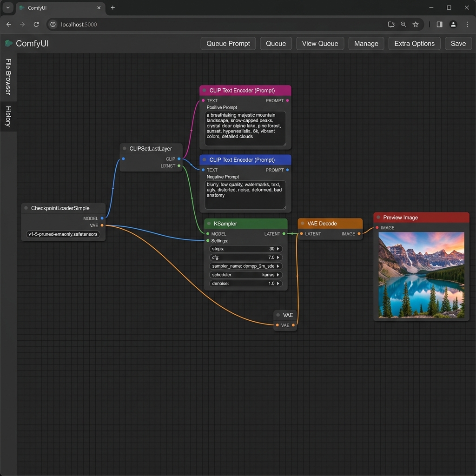The image size is (476, 476).
Task: Toggle the browser side panel icon
Action: pyautogui.click(x=439, y=24)
